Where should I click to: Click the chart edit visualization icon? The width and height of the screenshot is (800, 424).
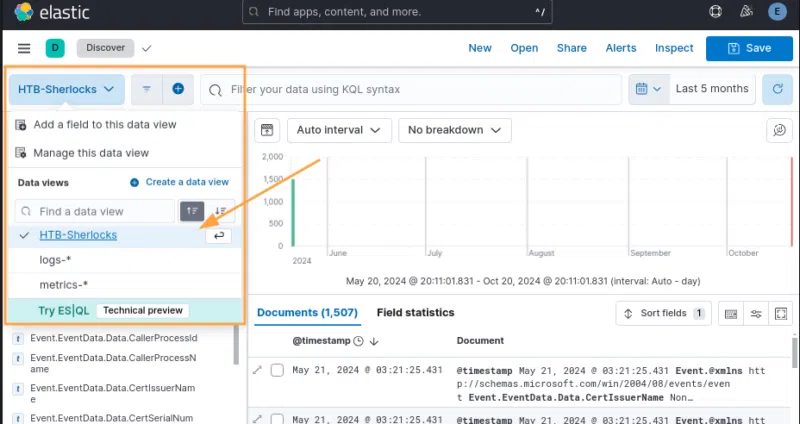pyautogui.click(x=777, y=130)
